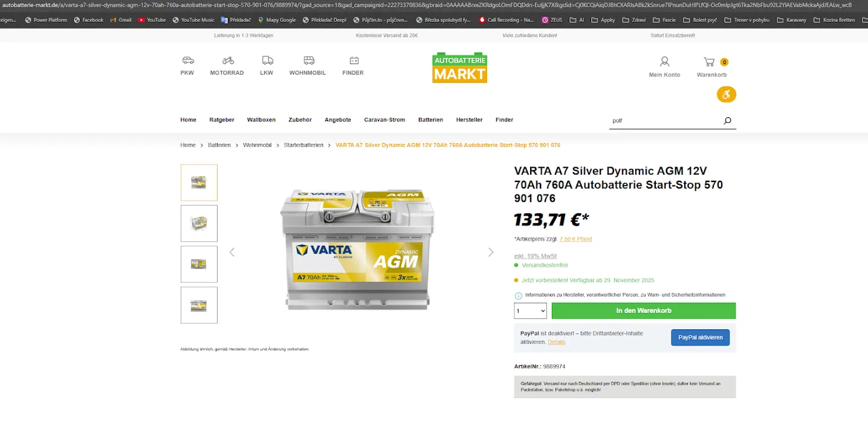Screen dimensions: 868x435
Task: Go to Wohnmobil in the breadcrumb
Action: pos(257,145)
